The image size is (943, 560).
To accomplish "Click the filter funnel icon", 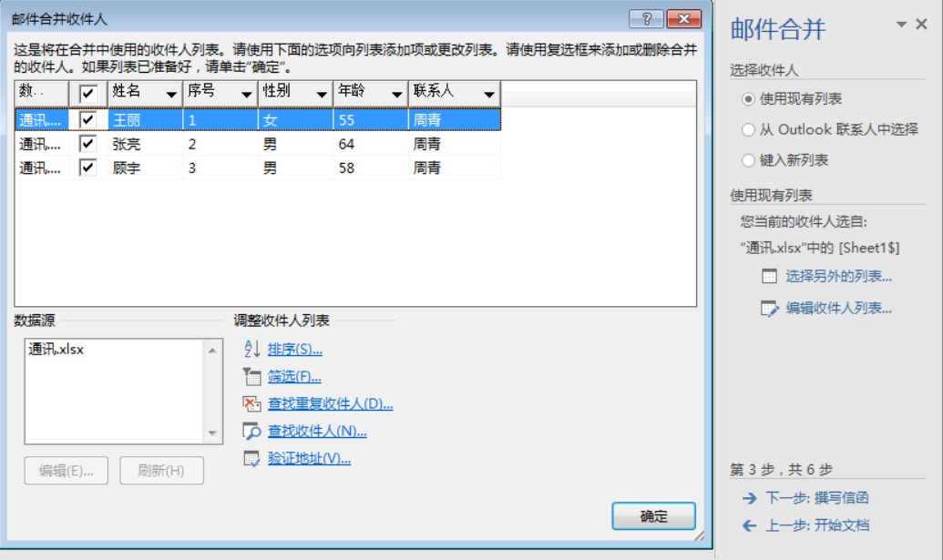I will [251, 377].
